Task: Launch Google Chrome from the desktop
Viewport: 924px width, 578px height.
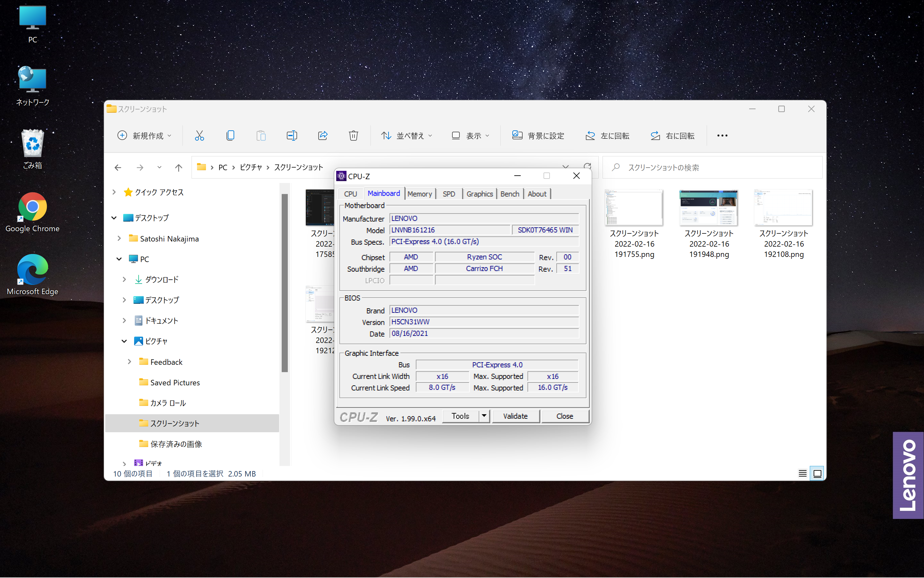Action: [x=32, y=213]
